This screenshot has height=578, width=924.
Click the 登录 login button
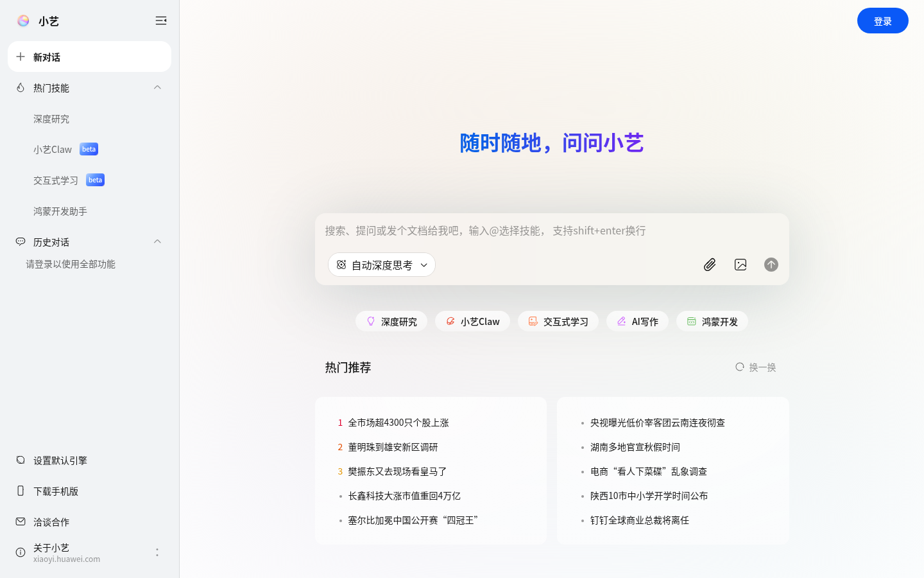pos(882,21)
